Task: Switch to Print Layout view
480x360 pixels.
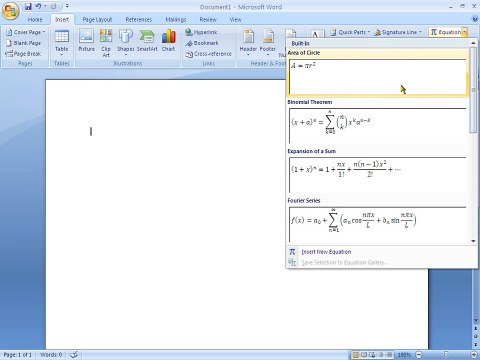Action: click(356, 355)
